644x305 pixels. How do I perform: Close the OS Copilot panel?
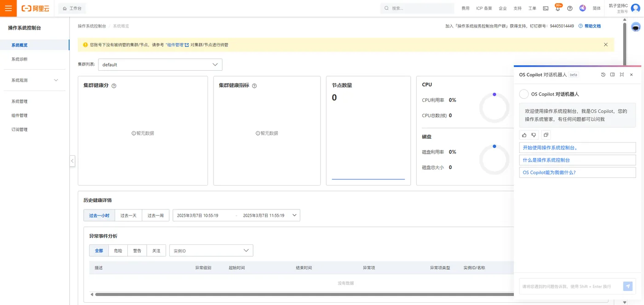(632, 74)
